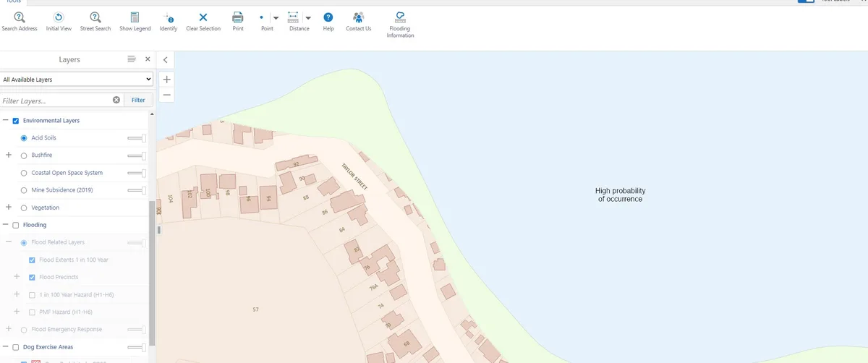
Task: Click lot number 57 on the map
Action: pyautogui.click(x=255, y=309)
